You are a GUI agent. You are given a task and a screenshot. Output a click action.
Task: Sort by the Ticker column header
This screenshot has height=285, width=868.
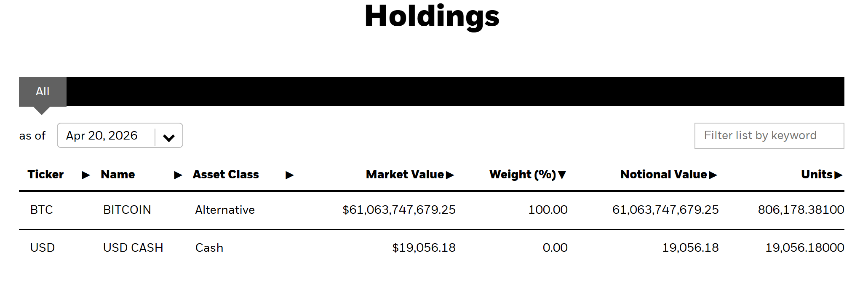[x=45, y=175]
